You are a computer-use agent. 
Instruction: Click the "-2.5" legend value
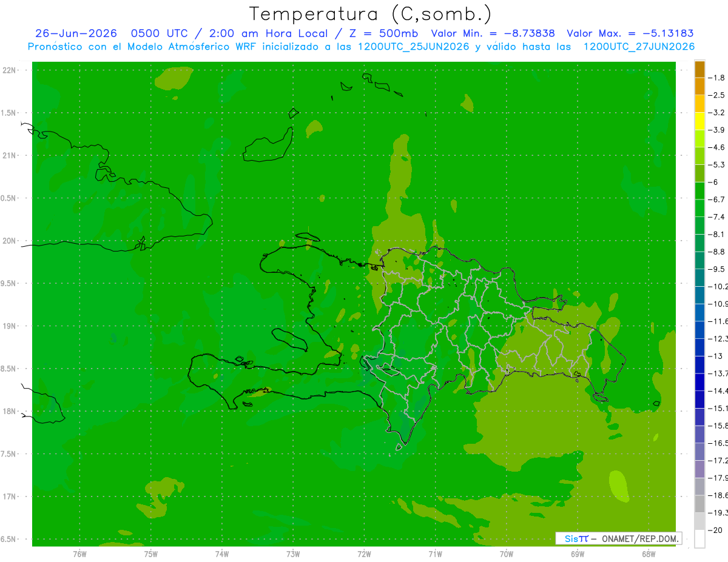[716, 95]
